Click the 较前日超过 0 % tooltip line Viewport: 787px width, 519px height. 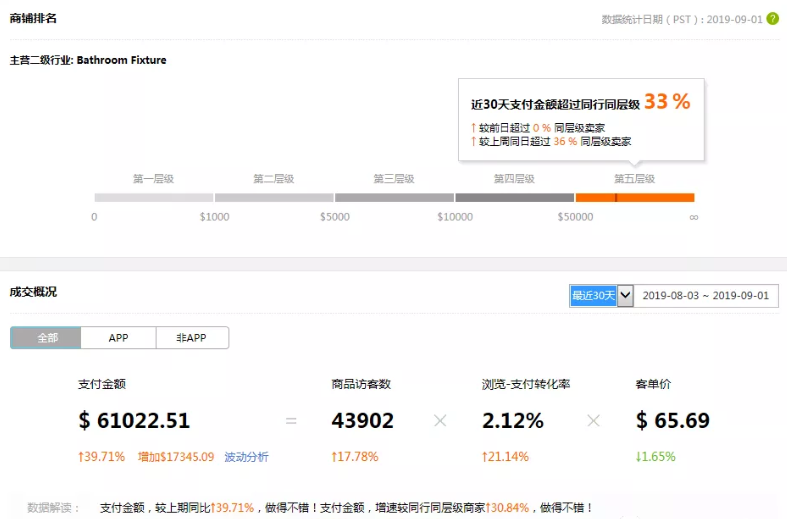coord(538,128)
